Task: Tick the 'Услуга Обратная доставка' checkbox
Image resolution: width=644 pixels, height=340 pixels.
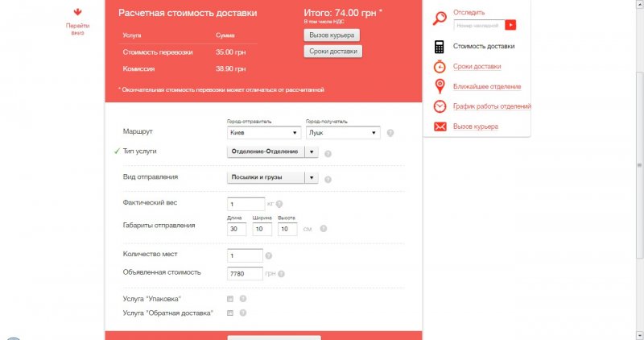Action: 230,313
